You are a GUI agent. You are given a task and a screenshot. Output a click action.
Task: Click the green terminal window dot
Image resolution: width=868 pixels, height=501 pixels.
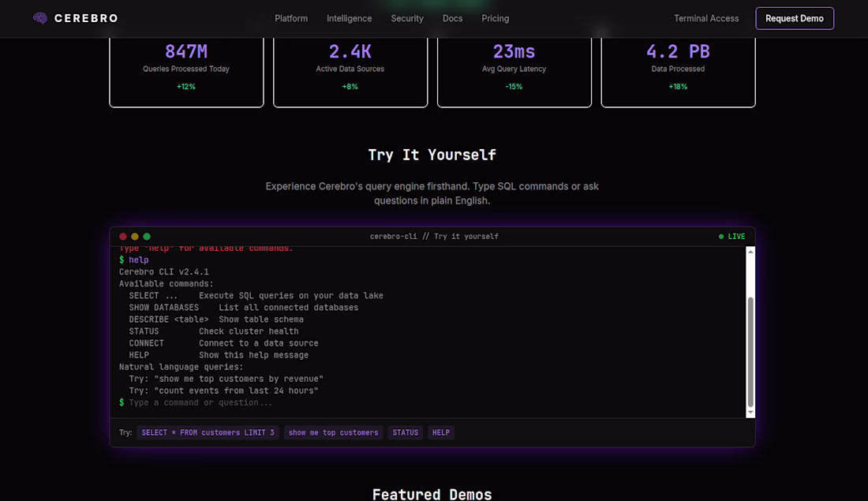(x=147, y=237)
